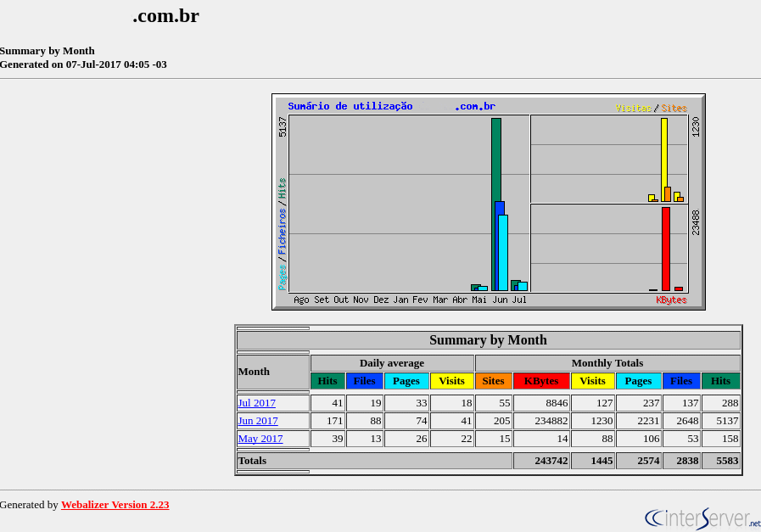Image resolution: width=761 pixels, height=532 pixels.
Task: Click the 205 Sites cell for Jun 2017
Action: tap(494, 421)
